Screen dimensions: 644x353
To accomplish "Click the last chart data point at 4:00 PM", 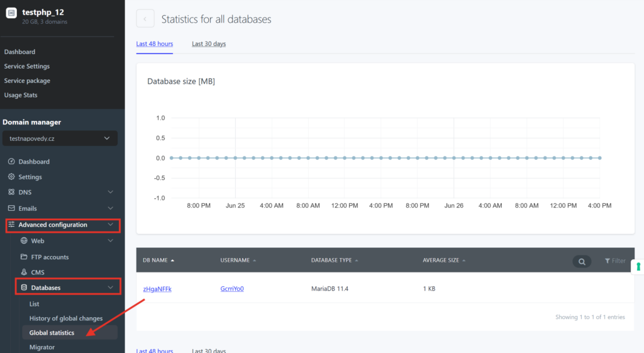I will pyautogui.click(x=599, y=158).
